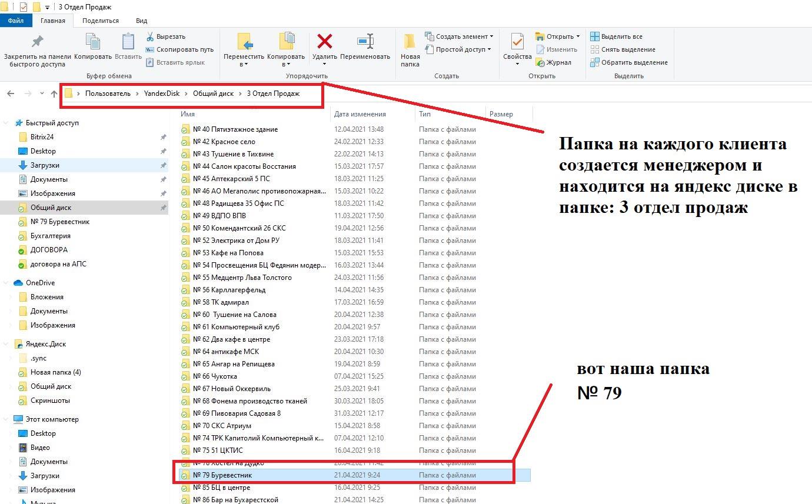Image resolution: width=812 pixels, height=504 pixels.
Task: Click breadcrumb Общий диск segment
Action: click(213, 94)
